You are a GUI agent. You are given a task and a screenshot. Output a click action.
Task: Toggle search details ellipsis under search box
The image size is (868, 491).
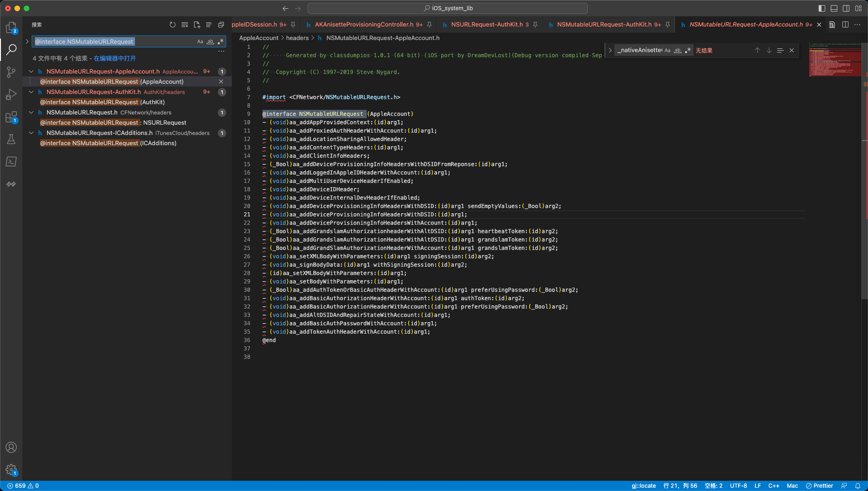click(x=221, y=51)
